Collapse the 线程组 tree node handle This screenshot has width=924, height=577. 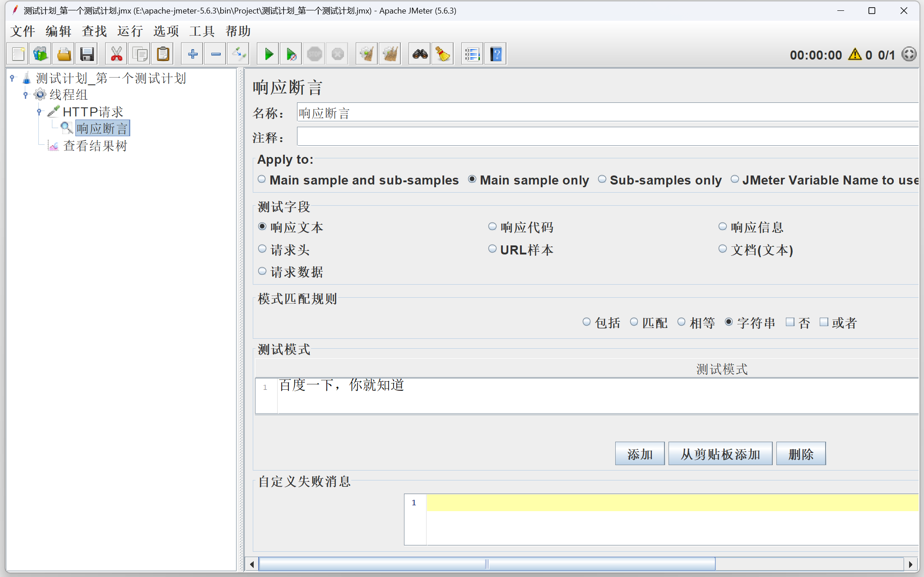click(x=26, y=95)
